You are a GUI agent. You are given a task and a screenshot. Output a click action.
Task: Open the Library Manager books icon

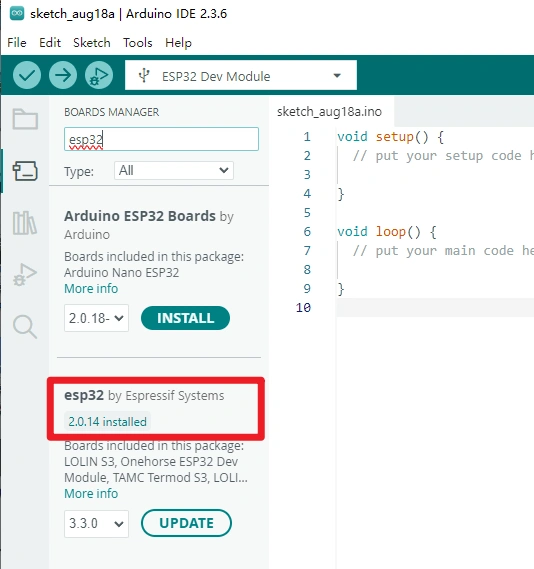[x=25, y=223]
